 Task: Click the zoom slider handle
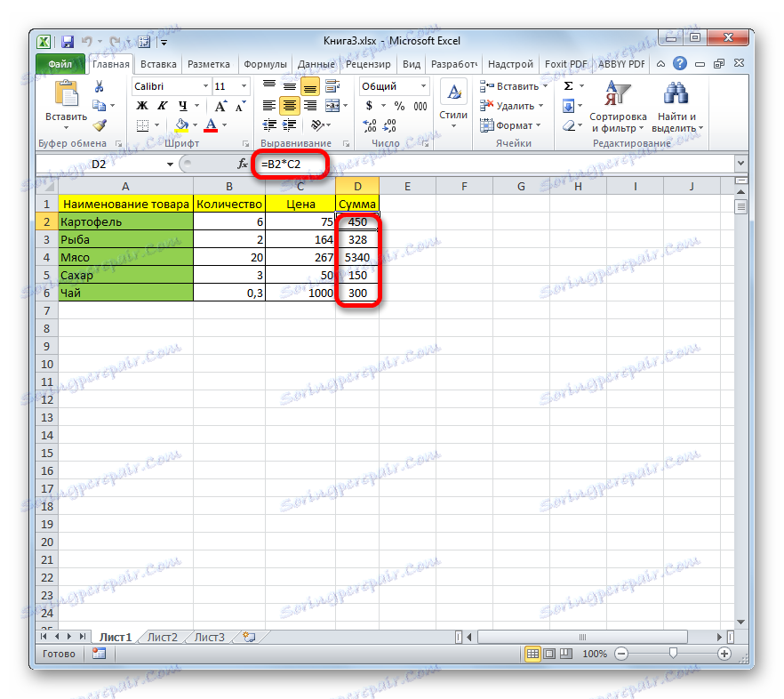tap(673, 653)
